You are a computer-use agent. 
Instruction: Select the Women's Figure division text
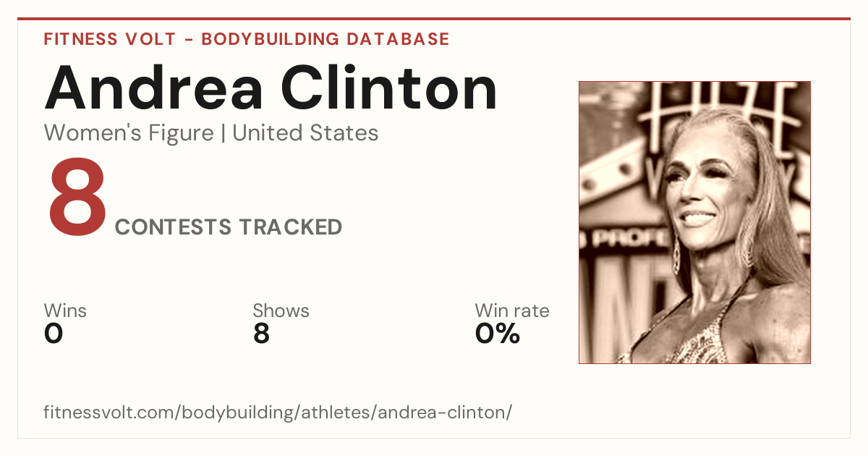click(x=129, y=133)
